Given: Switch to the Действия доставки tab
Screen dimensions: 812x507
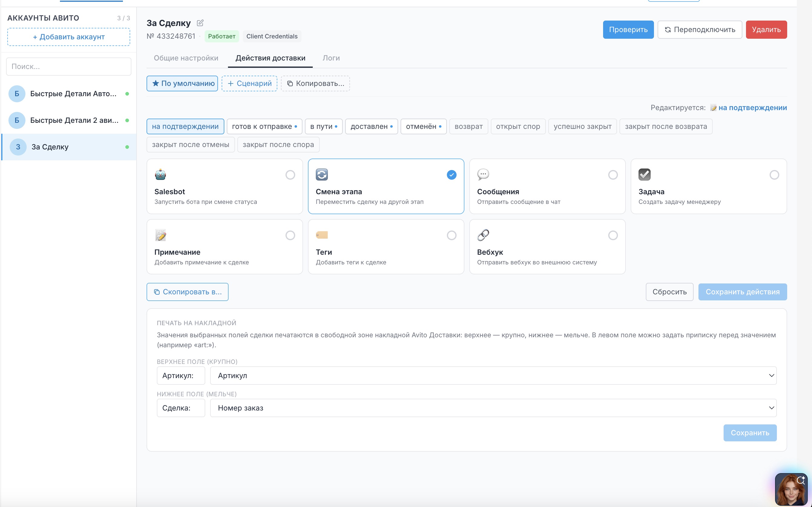Looking at the screenshot, I should [270, 58].
